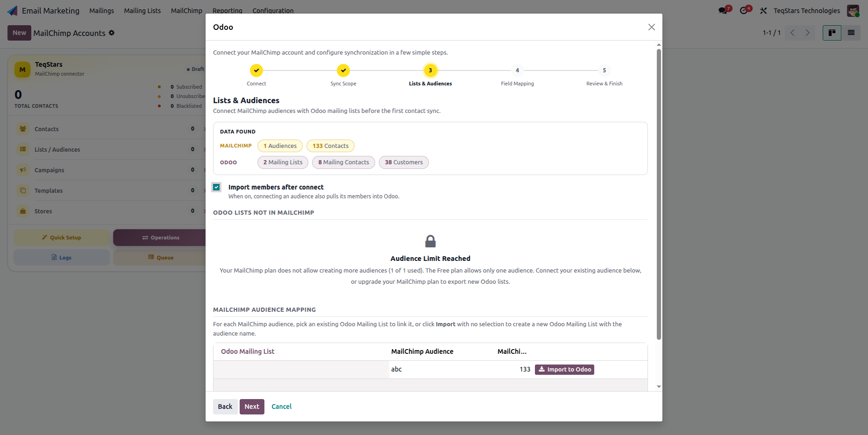Viewport: 868px width, 435px height.
Task: Uncheck Import members after connect
Action: click(x=216, y=187)
